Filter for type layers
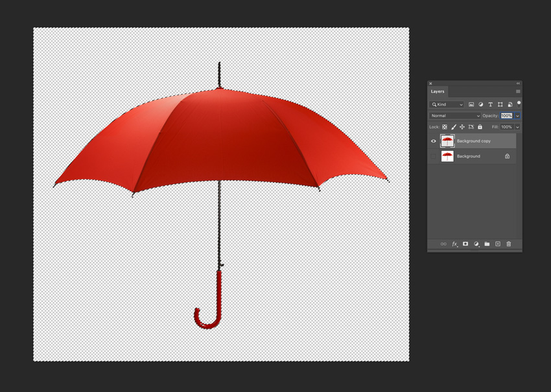551x392 pixels. (490, 104)
